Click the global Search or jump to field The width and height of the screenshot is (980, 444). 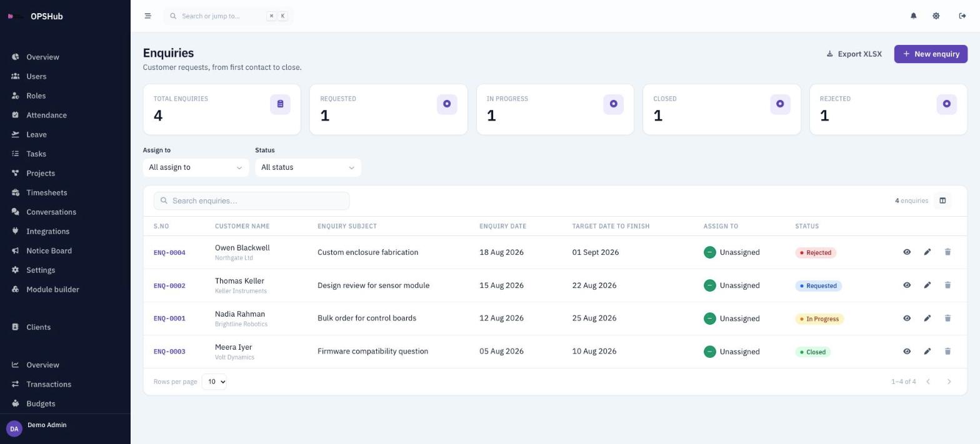[x=228, y=16]
